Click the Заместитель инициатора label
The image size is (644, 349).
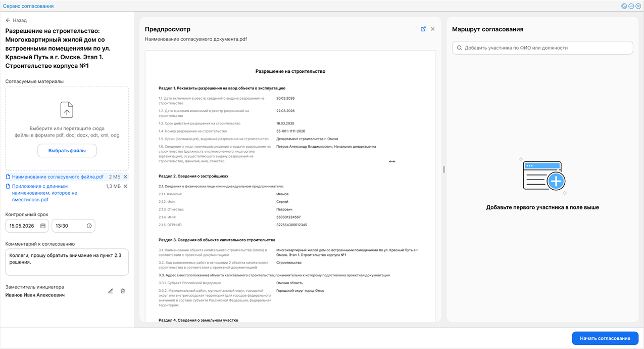click(x=35, y=287)
